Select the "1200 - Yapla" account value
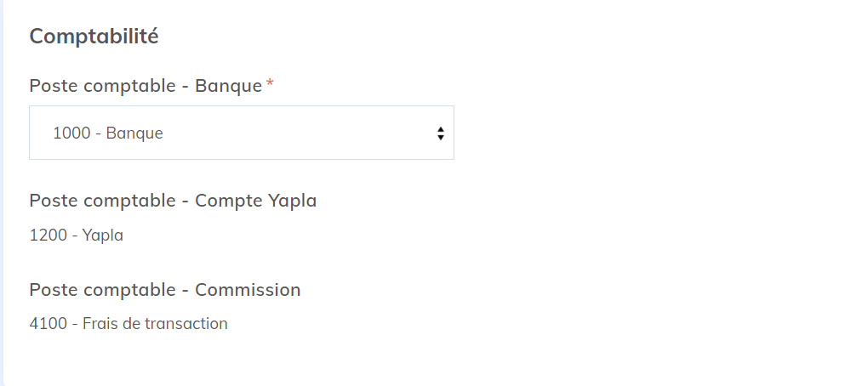Image resolution: width=868 pixels, height=386 pixels. [x=76, y=236]
